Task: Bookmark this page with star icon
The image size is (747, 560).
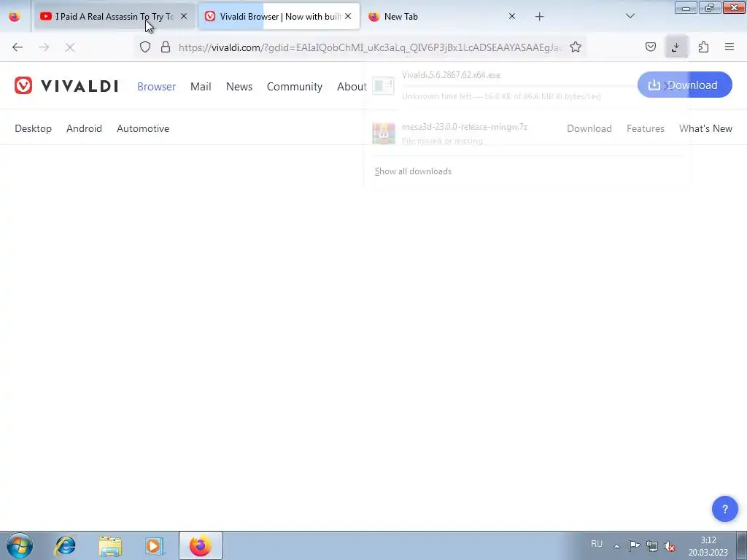Action: point(576,47)
